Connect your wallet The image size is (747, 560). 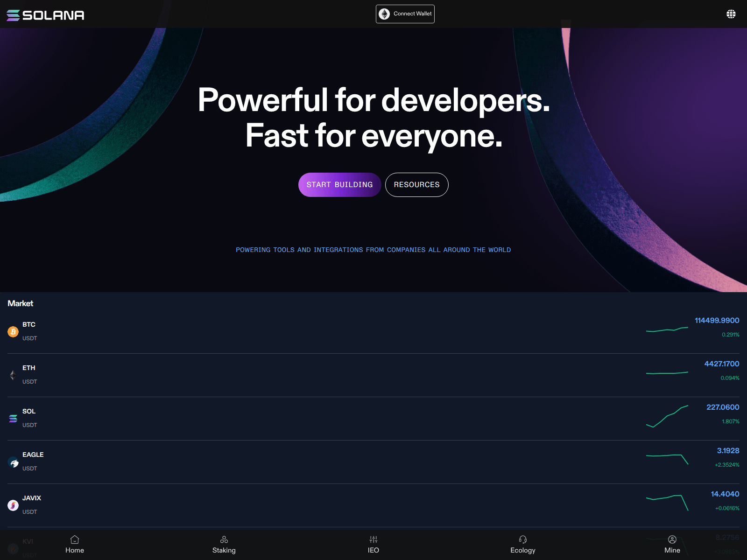click(x=405, y=14)
